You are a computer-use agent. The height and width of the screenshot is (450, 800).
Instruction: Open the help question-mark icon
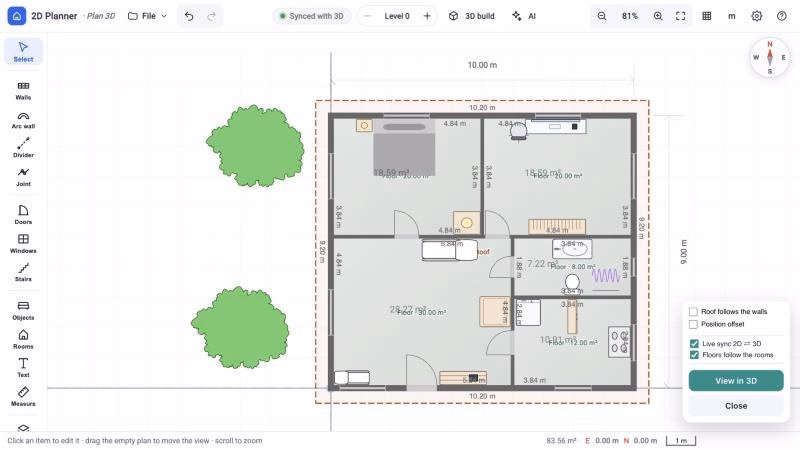pyautogui.click(x=782, y=16)
